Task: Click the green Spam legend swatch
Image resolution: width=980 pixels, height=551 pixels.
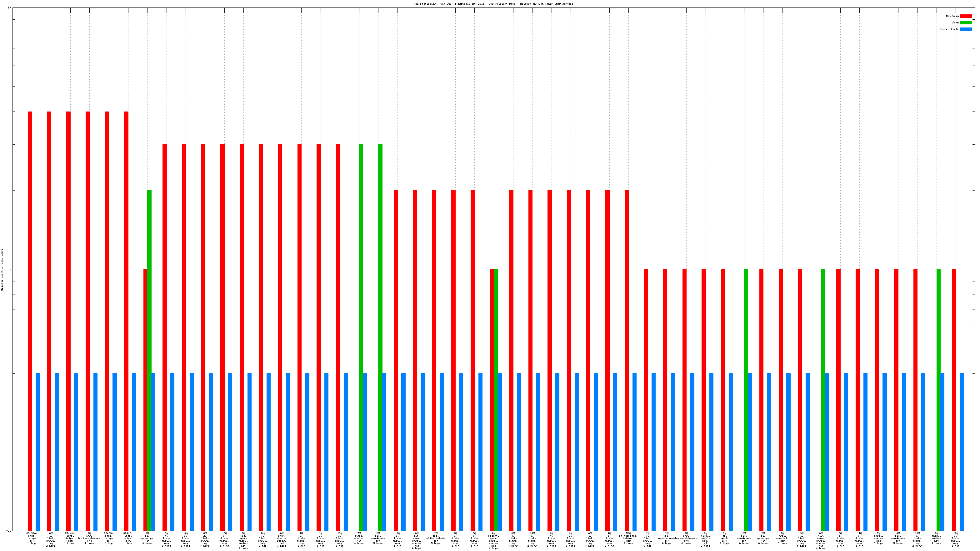Action: [x=966, y=22]
